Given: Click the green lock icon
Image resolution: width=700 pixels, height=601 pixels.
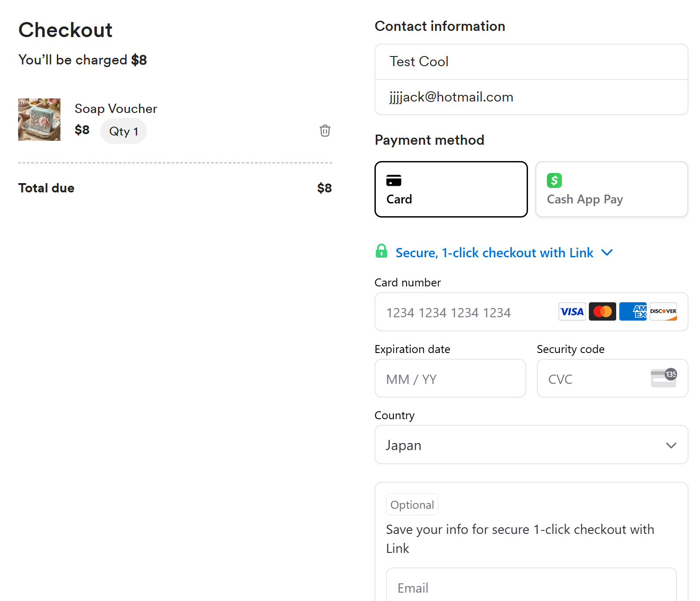Looking at the screenshot, I should (x=381, y=251).
